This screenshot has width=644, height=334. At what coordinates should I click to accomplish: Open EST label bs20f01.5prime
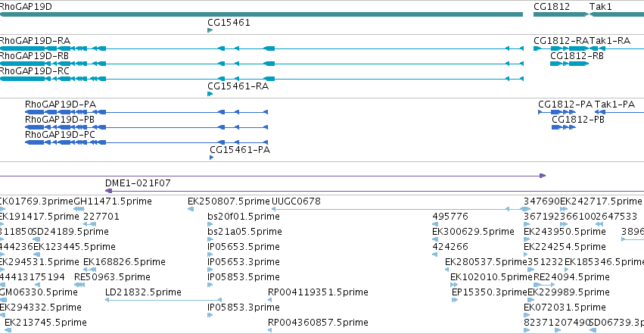pos(244,216)
